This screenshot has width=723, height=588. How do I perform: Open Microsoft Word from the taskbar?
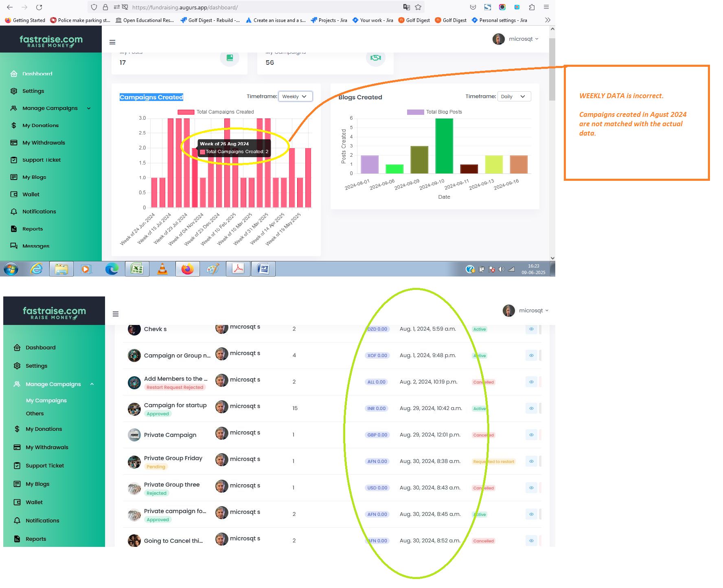pyautogui.click(x=263, y=269)
